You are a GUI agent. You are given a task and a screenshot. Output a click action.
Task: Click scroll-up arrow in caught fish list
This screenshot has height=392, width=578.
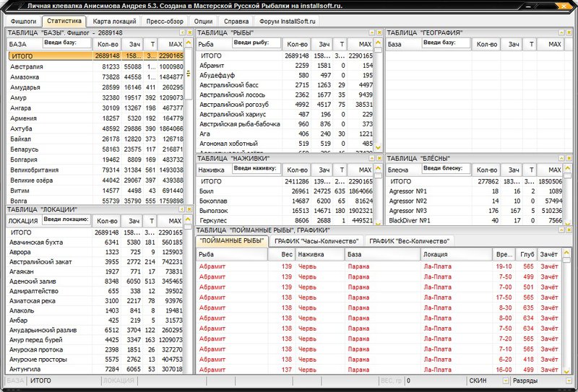click(567, 253)
